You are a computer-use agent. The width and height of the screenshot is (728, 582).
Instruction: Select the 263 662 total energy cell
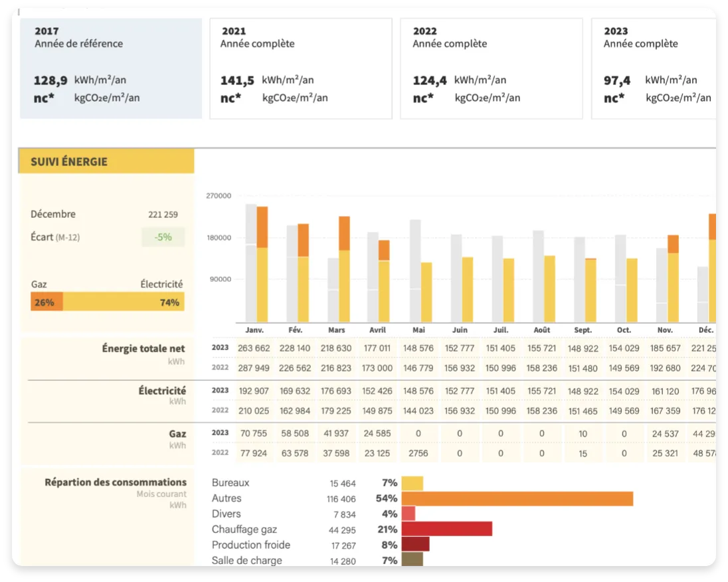tap(254, 348)
